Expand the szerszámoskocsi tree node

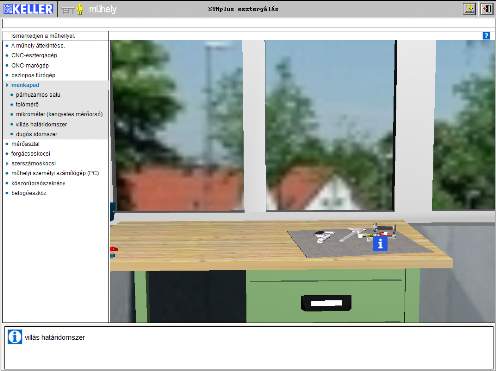pyautogui.click(x=7, y=163)
